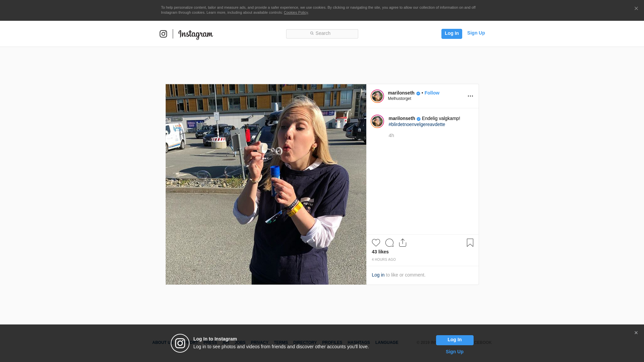
Task: Save post with bookmark icon
Action: (470, 243)
